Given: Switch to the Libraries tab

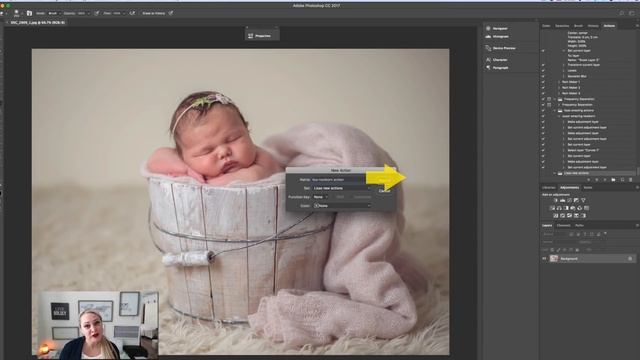Looking at the screenshot, I should click(x=549, y=188).
